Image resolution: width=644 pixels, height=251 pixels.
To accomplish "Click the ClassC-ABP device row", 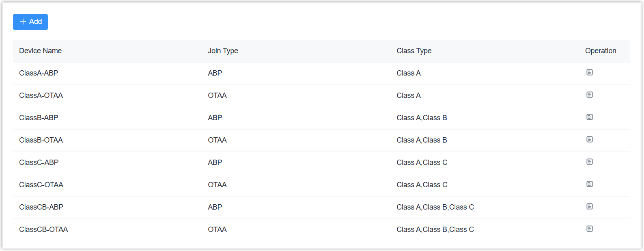I will pyautogui.click(x=39, y=162).
